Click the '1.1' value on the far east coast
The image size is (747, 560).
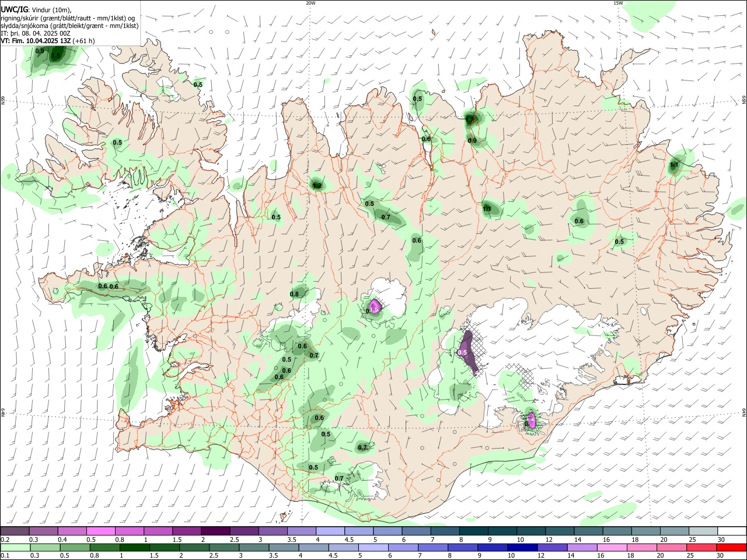point(674,165)
